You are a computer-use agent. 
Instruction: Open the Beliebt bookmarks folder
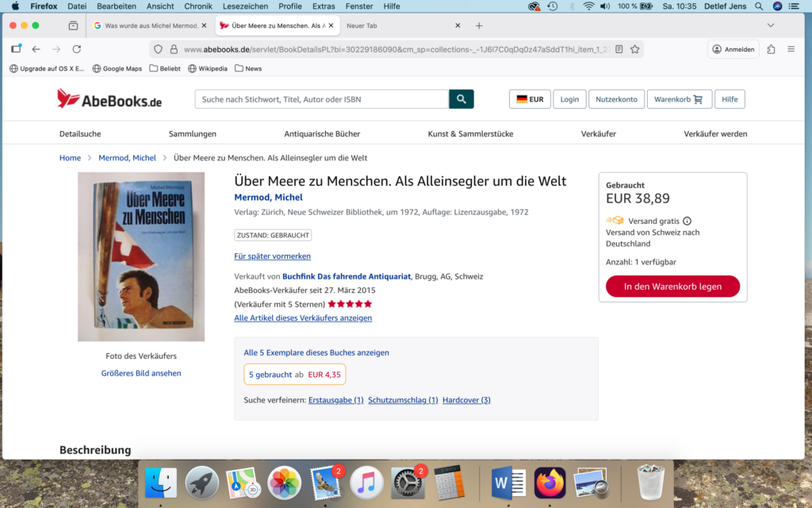[165, 68]
